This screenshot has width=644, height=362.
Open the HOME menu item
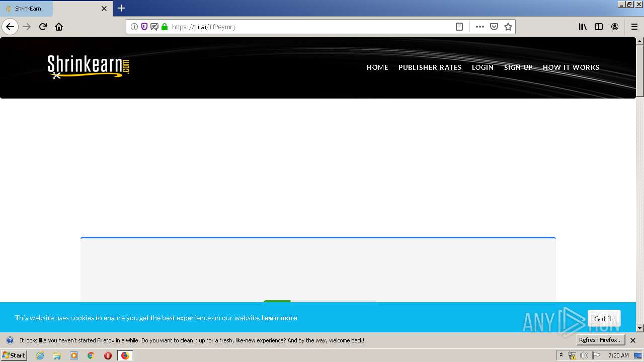(377, 67)
